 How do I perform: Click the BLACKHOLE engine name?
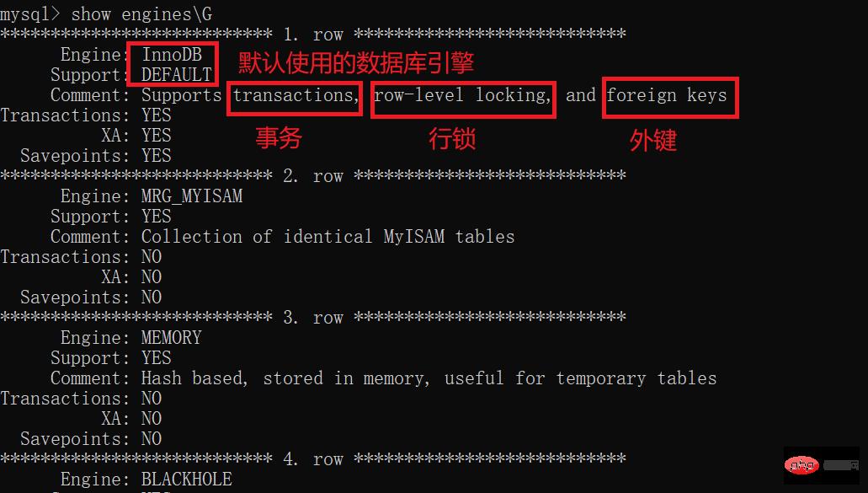click(187, 480)
